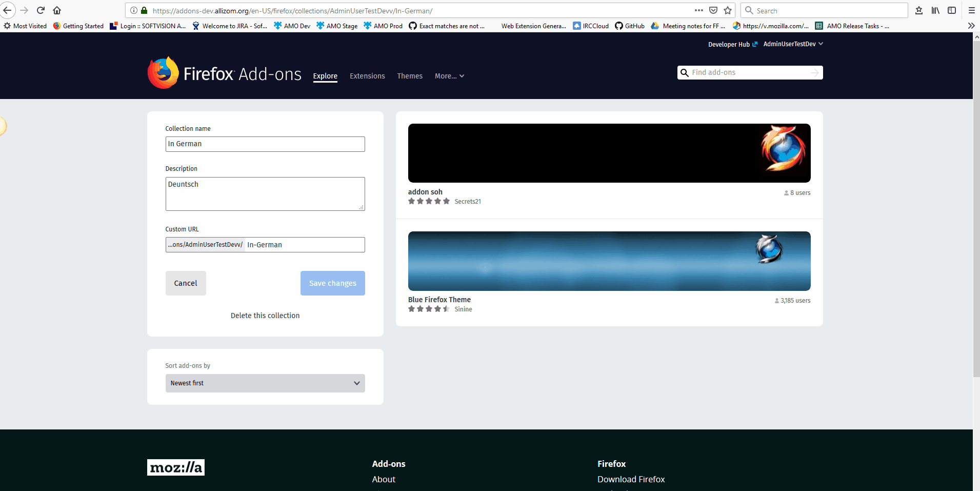Image resolution: width=980 pixels, height=491 pixels.
Task: Go back with the browser back arrow
Action: pos(7,10)
